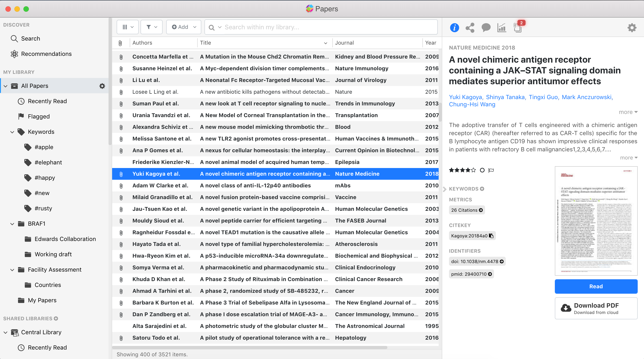Add a keyword with the plus icon
This screenshot has height=359, width=644.
coord(482,189)
